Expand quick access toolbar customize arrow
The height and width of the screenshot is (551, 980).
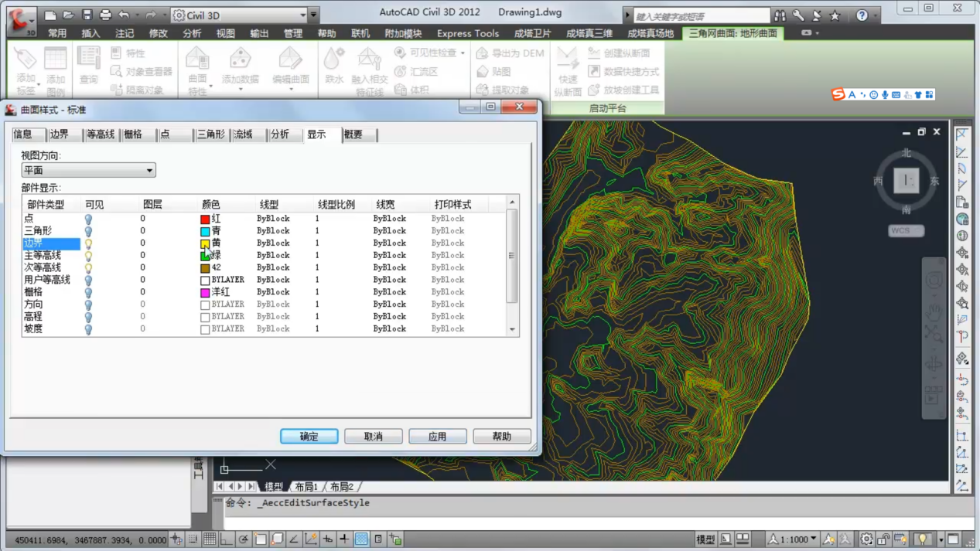coord(313,15)
